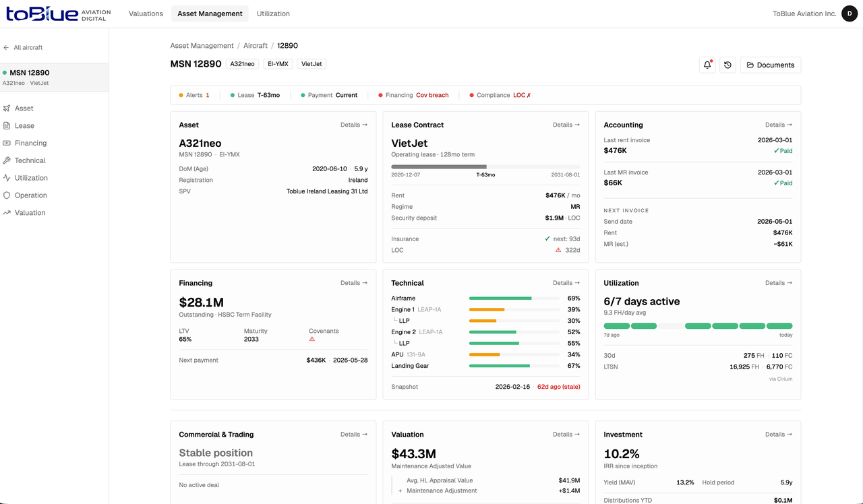Open the Documents button

771,65
